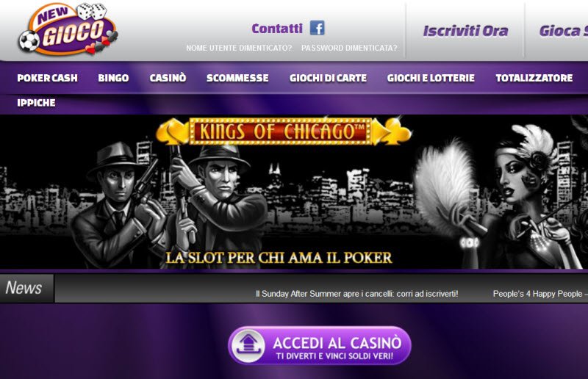Click People's 4 Happy People news headline

(540, 294)
